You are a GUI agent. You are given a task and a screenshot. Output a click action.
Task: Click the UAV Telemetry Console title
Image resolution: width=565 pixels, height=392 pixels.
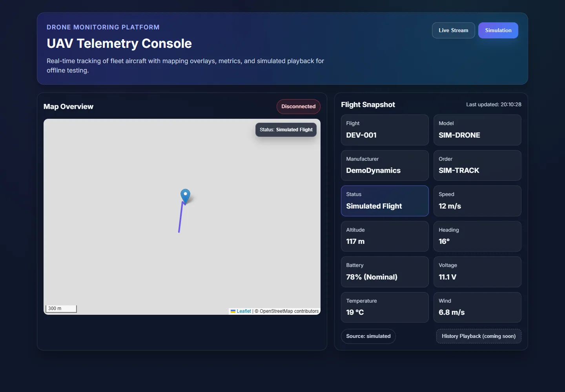(119, 44)
